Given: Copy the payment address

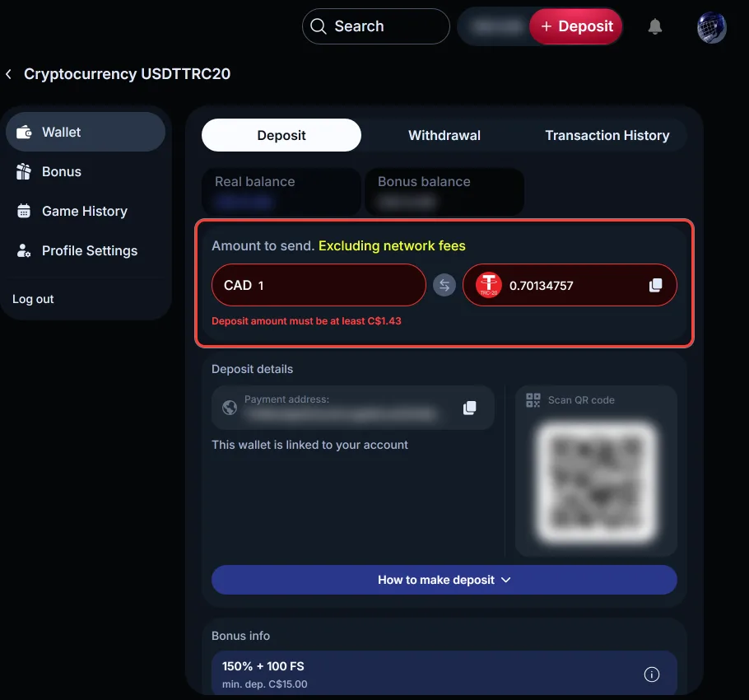Looking at the screenshot, I should pos(469,408).
